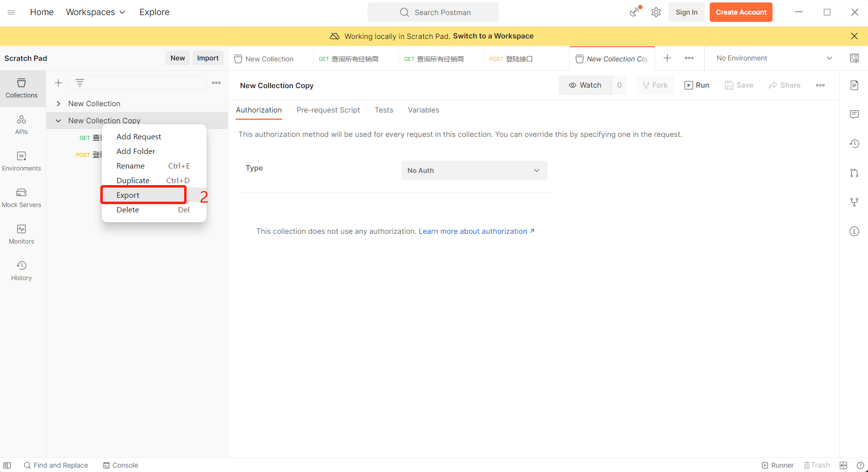The height and width of the screenshot is (472, 868).
Task: Open the APIs sidebar panel
Action: (x=21, y=125)
